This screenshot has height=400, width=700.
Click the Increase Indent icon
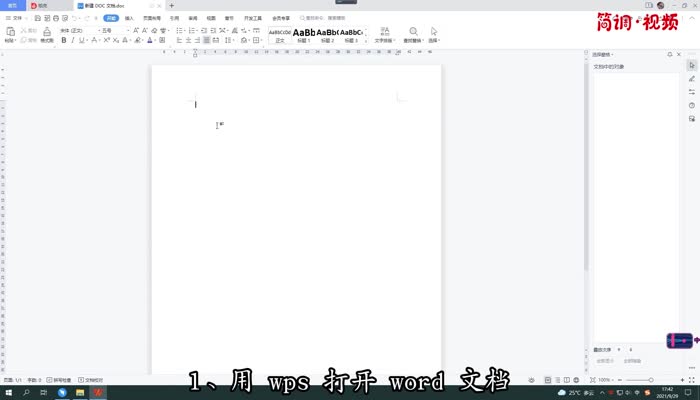213,30
